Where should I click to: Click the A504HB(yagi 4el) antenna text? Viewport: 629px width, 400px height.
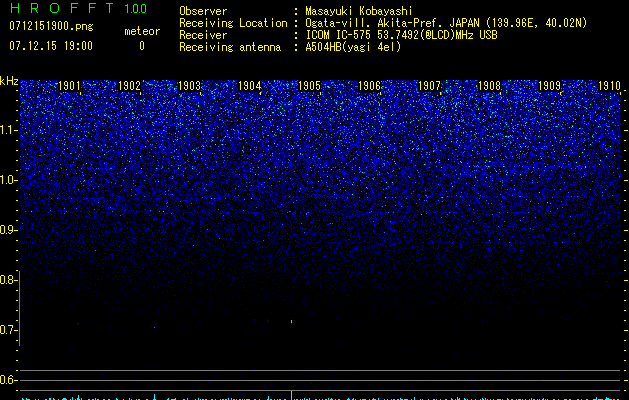coord(353,47)
